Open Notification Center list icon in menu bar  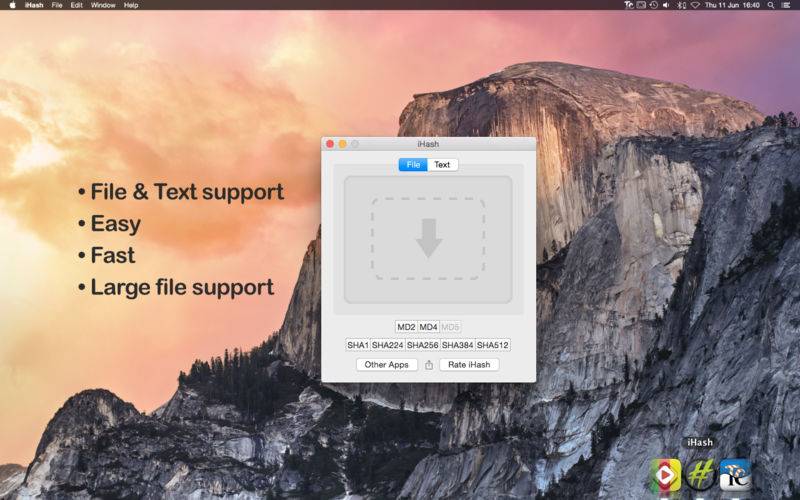coord(788,5)
